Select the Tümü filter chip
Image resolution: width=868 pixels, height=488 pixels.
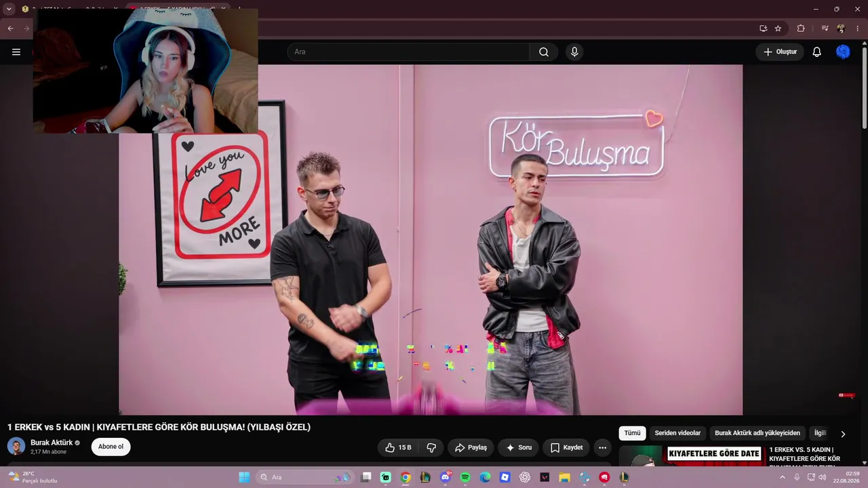632,433
